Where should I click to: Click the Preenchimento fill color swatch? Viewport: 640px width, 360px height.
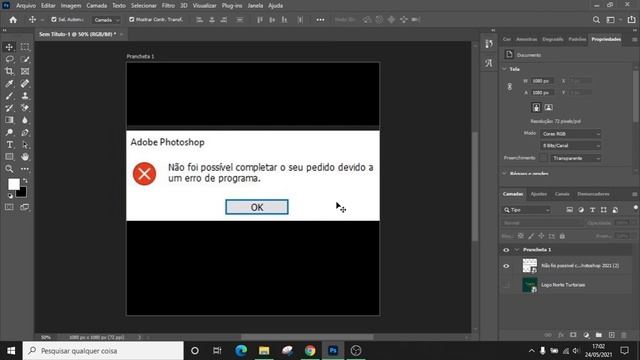pyautogui.click(x=543, y=158)
